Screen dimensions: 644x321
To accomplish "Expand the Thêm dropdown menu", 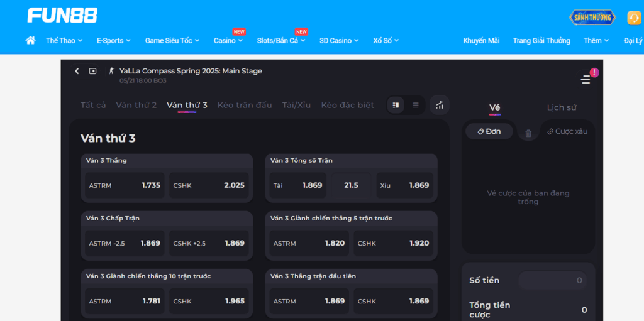I will coord(596,41).
